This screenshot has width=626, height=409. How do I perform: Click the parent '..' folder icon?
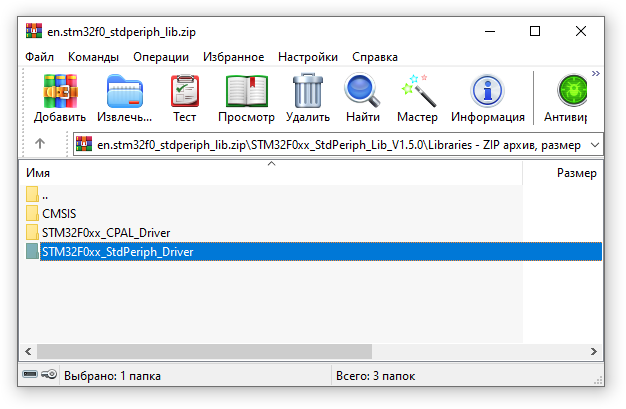pos(32,194)
